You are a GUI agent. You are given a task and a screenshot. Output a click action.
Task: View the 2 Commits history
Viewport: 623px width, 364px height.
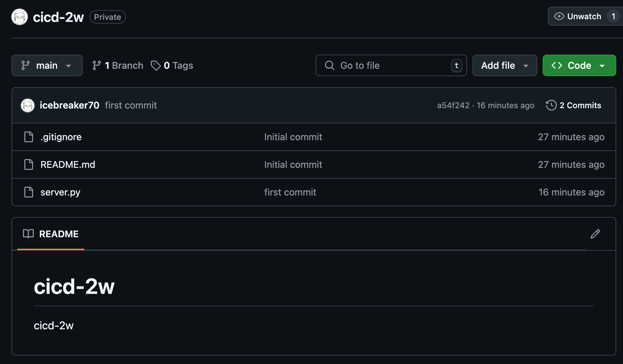(580, 105)
